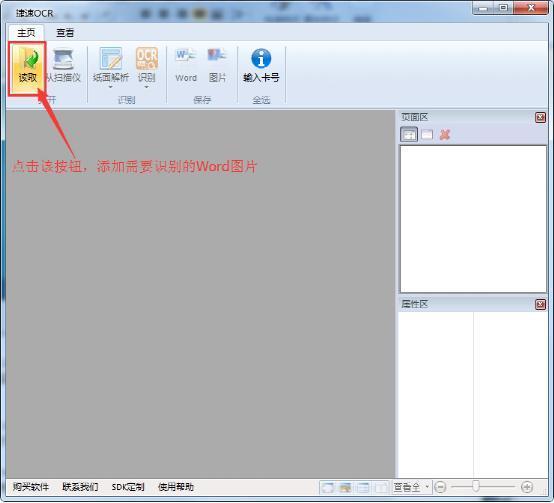Click the red delete icon in page panel
The width and height of the screenshot is (554, 503).
click(x=444, y=135)
